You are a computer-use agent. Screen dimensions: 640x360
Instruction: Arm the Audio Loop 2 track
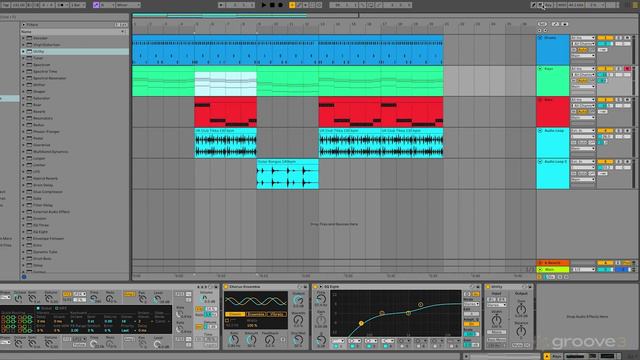(x=627, y=162)
